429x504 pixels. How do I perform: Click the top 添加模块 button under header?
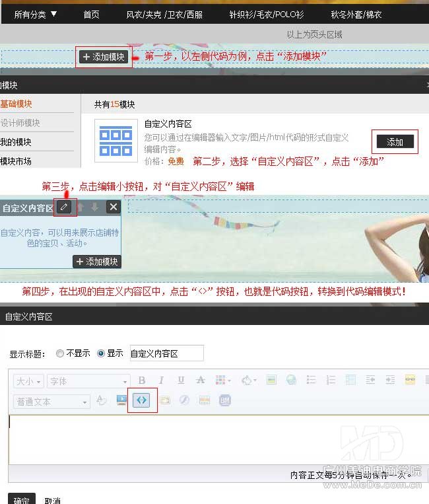click(x=104, y=57)
